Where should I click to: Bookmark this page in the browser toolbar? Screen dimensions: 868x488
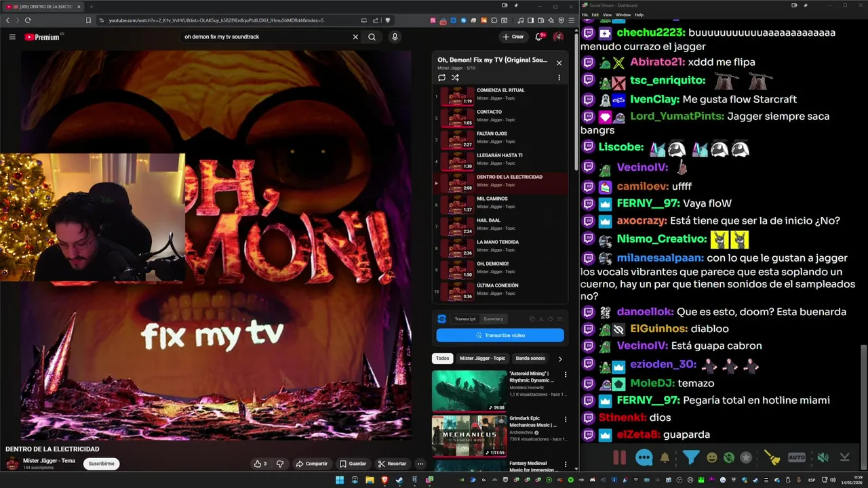pos(88,20)
